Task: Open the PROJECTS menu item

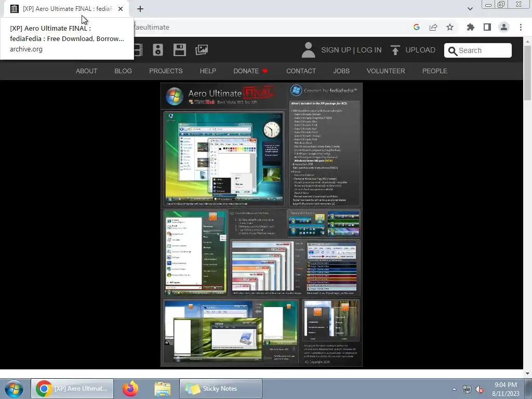Action: [166, 71]
